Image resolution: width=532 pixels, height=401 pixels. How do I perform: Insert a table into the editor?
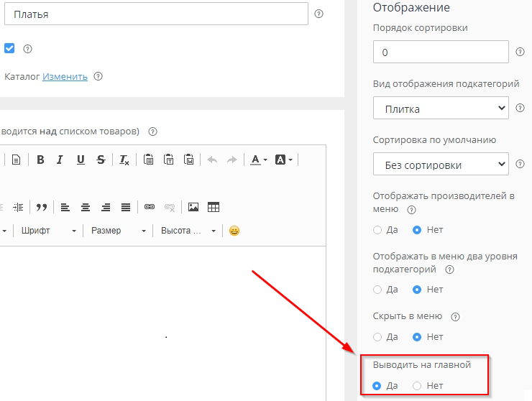point(213,207)
